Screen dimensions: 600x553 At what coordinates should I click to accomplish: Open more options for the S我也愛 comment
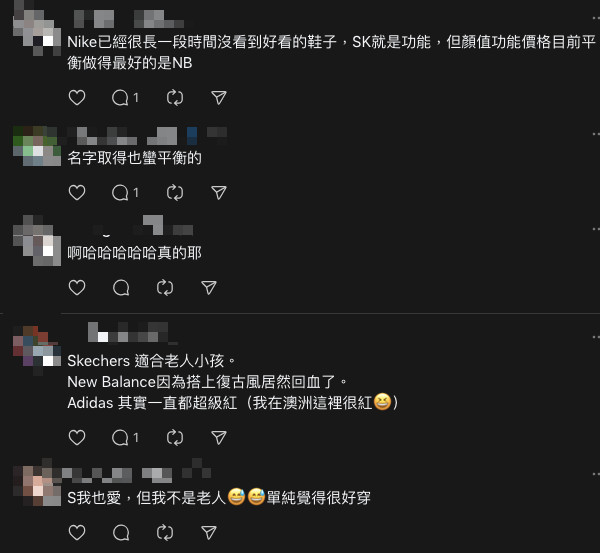coord(596,474)
